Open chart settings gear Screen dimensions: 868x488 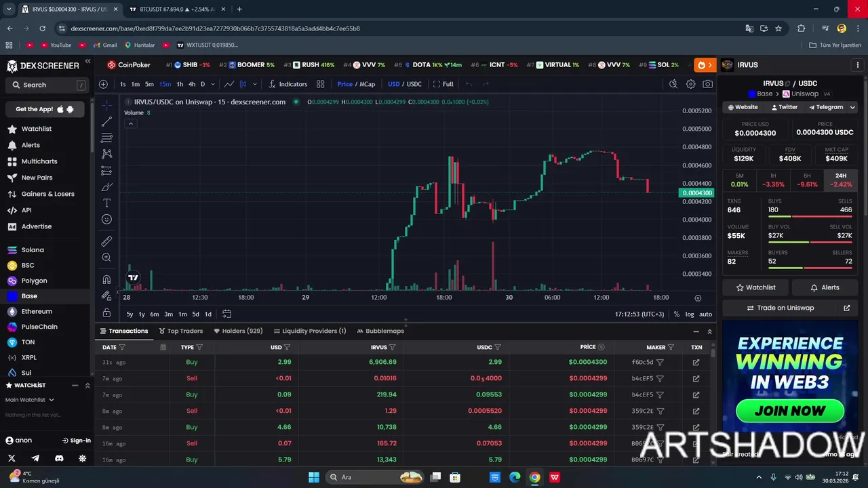(x=690, y=84)
